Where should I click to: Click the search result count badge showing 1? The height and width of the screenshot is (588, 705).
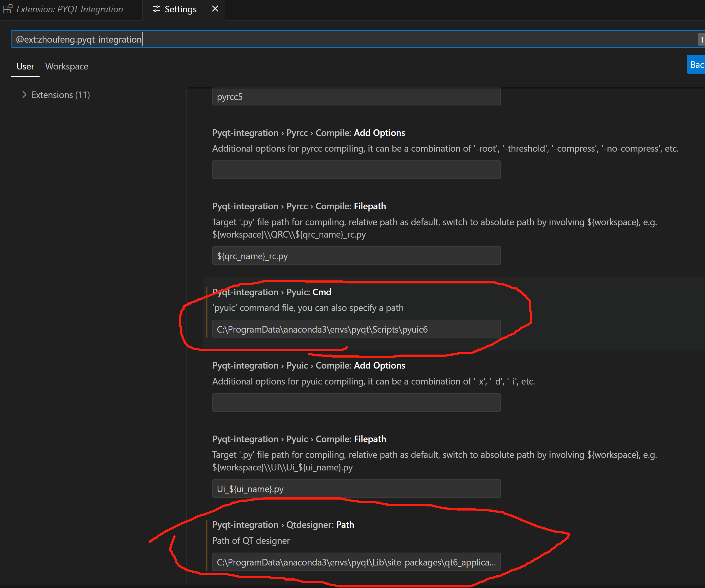[x=702, y=39]
